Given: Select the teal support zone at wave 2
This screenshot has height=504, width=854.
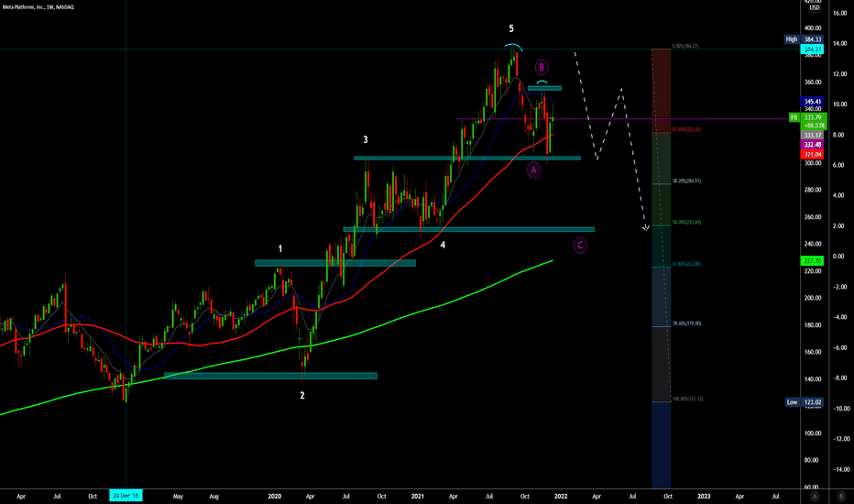Looking at the screenshot, I should 270,376.
